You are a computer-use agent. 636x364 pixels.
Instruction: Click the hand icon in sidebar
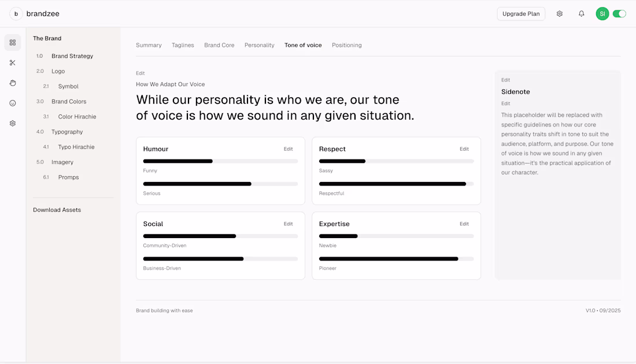[13, 83]
